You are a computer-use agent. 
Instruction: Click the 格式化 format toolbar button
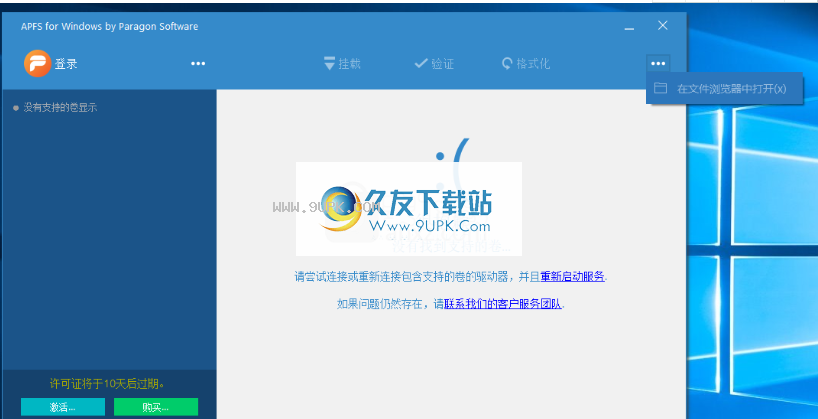point(526,64)
